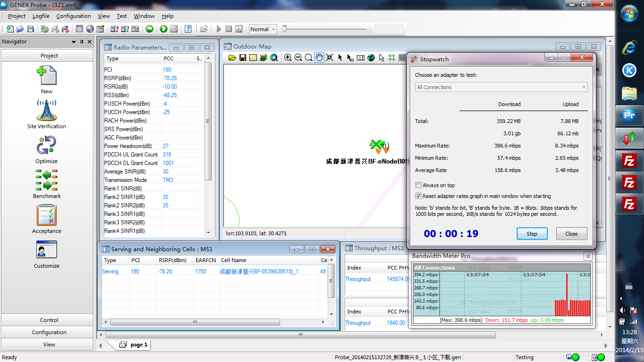Click the gray replay stop button

(229, 29)
